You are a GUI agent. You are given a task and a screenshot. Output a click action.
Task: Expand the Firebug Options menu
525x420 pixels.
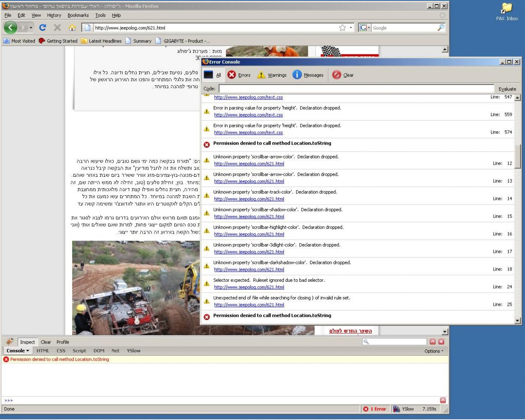(x=433, y=351)
